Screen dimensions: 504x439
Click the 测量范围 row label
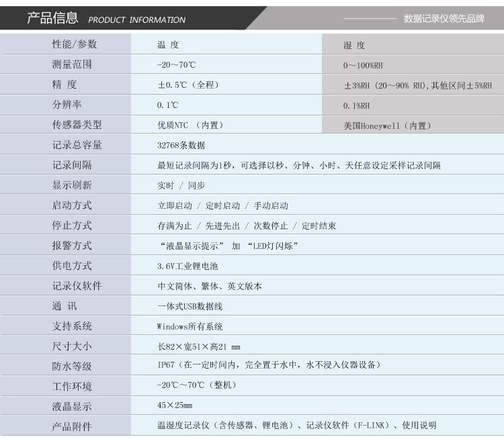coord(72,65)
